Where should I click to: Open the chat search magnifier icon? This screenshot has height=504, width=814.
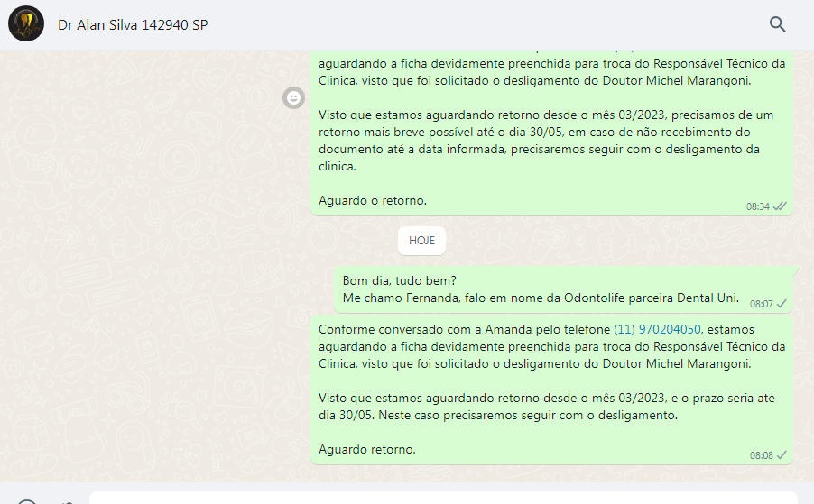[777, 24]
